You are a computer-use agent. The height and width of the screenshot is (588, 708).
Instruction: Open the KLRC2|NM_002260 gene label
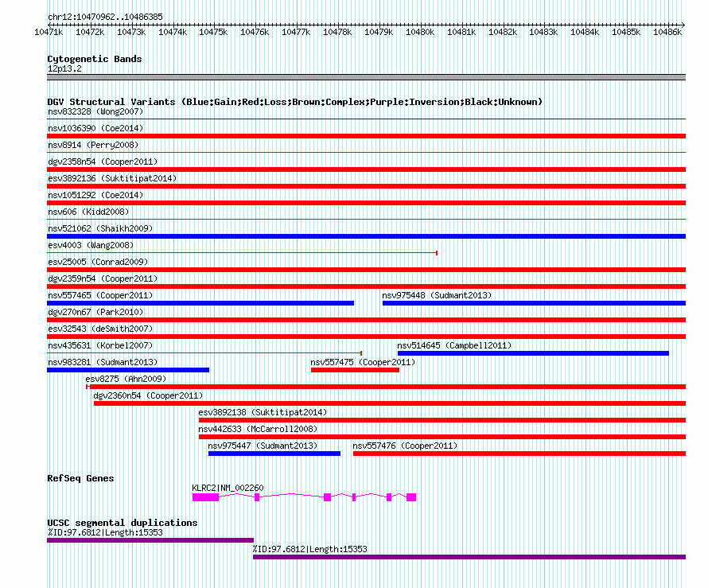tap(228, 488)
